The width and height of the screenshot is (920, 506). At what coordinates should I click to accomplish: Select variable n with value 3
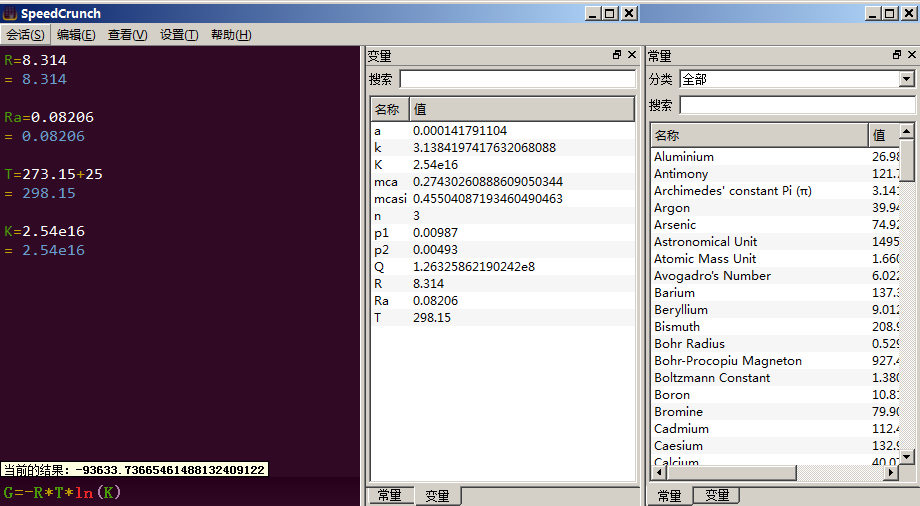[502, 216]
